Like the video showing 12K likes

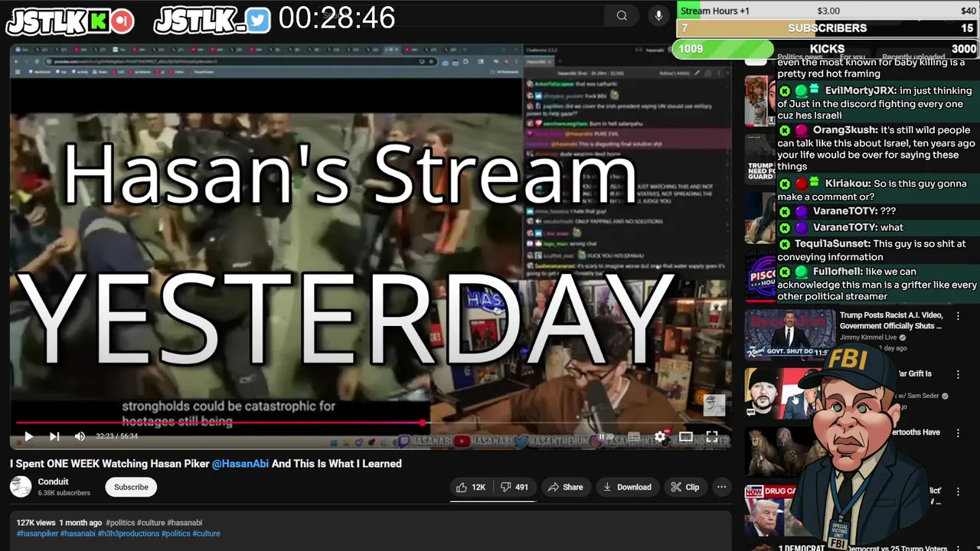coord(471,487)
